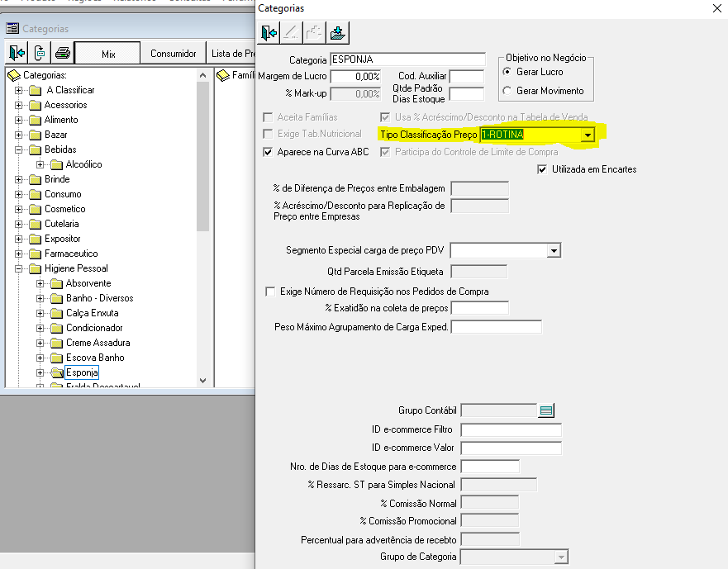Select Expositor category in tree
The image size is (728, 569).
[x=63, y=239]
